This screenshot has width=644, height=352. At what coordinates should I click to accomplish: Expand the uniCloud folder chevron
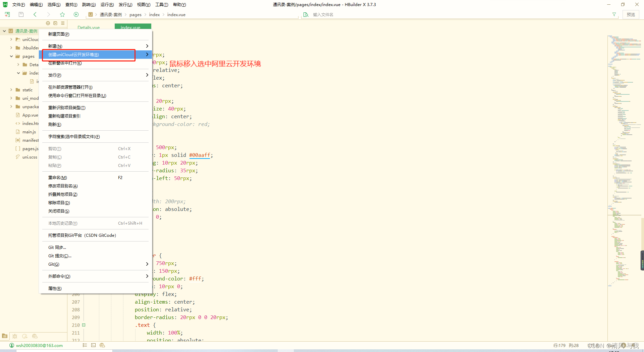11,39
